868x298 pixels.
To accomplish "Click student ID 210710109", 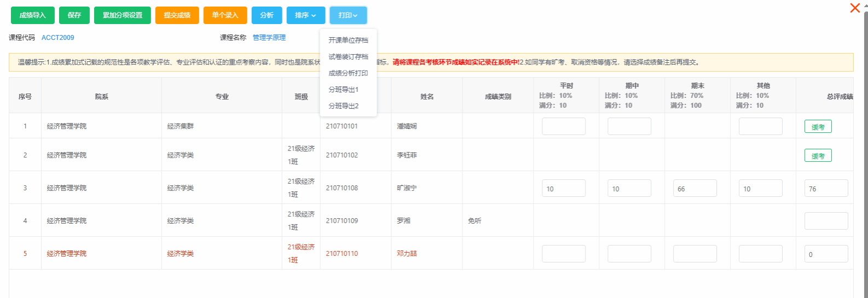I will coord(342,221).
